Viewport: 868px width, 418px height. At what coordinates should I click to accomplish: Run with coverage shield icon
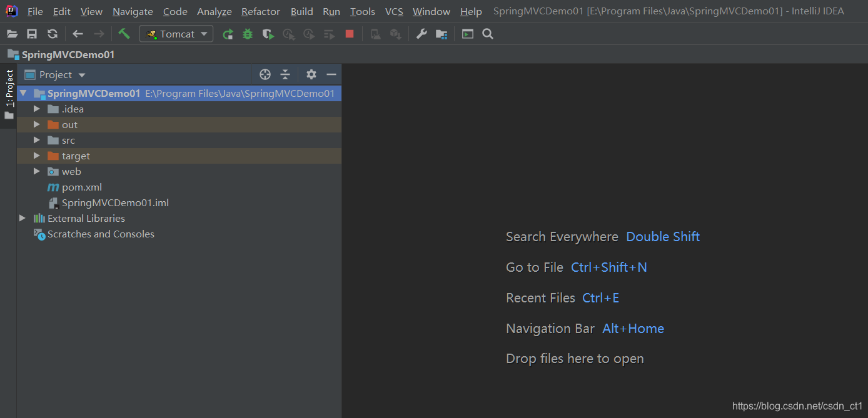(x=268, y=34)
